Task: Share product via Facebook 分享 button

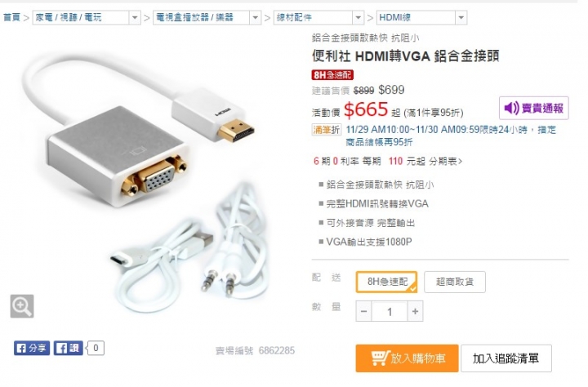Action: click(x=32, y=348)
